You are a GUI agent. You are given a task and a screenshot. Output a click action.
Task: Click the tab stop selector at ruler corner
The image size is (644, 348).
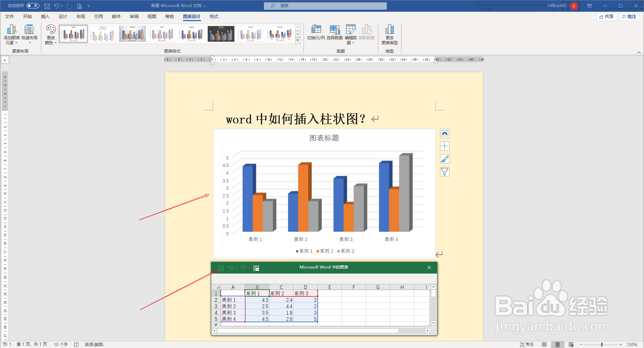pyautogui.click(x=5, y=60)
